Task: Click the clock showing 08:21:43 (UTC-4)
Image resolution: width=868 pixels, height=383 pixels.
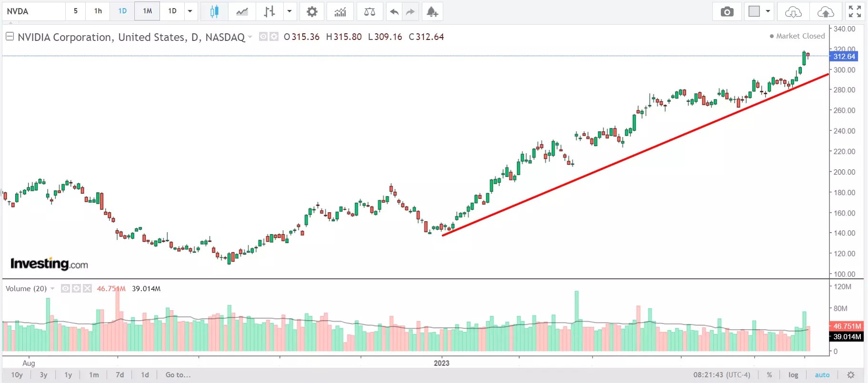Action: point(722,375)
